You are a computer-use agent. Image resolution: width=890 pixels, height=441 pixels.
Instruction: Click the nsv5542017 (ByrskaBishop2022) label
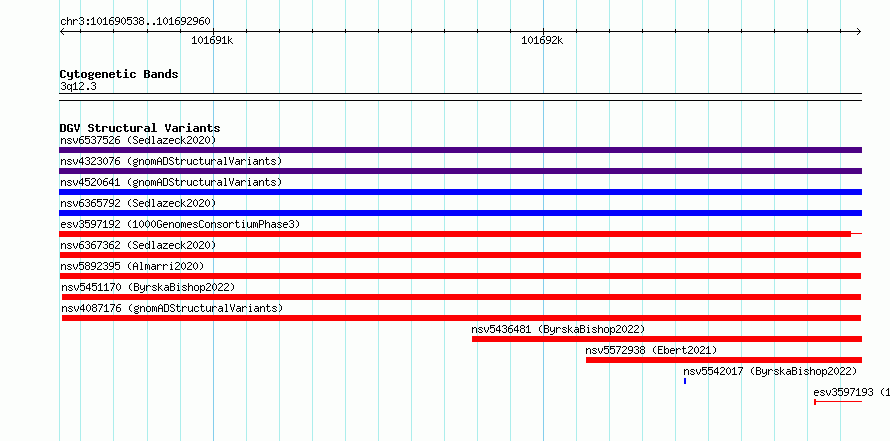(x=770, y=371)
